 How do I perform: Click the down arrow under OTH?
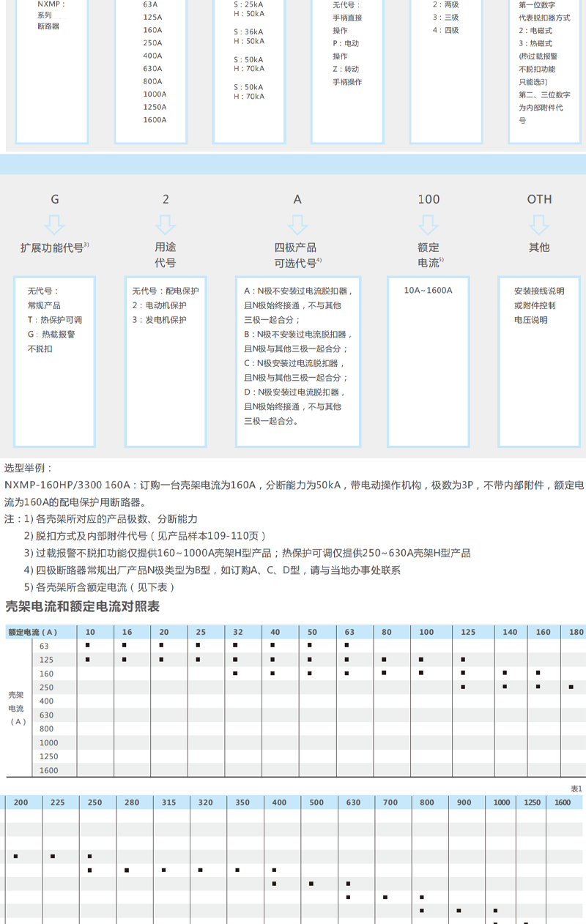pos(539,224)
